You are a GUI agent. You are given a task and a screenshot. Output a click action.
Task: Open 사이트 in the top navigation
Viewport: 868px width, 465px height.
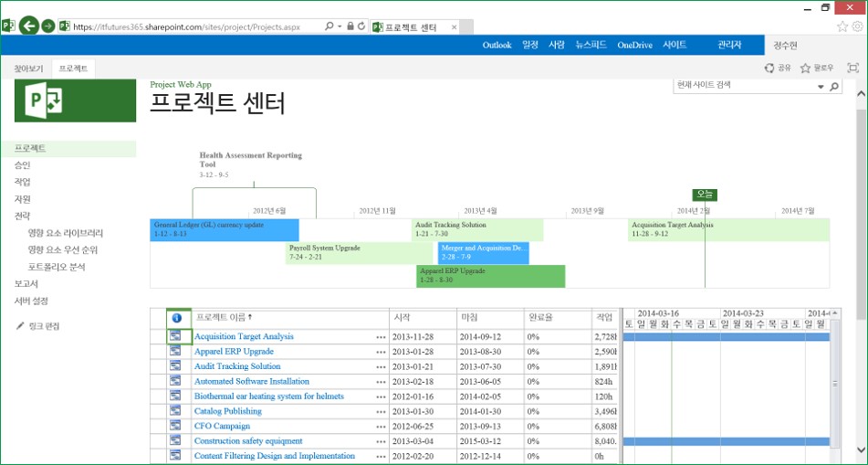675,46
